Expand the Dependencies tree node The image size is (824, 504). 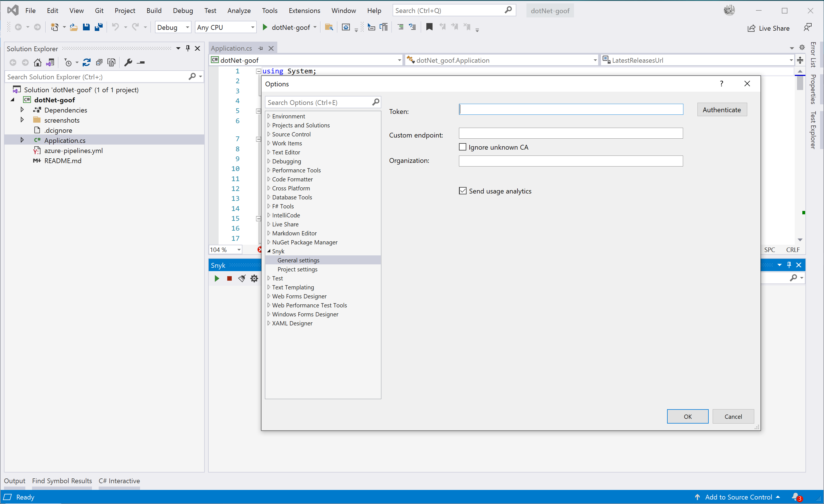pyautogui.click(x=22, y=110)
